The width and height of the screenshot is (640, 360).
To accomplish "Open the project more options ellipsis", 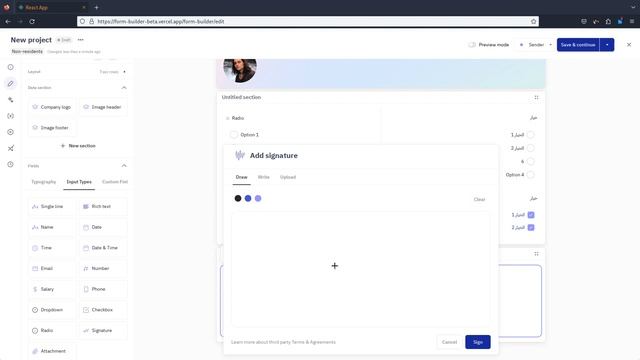I will pyautogui.click(x=80, y=40).
